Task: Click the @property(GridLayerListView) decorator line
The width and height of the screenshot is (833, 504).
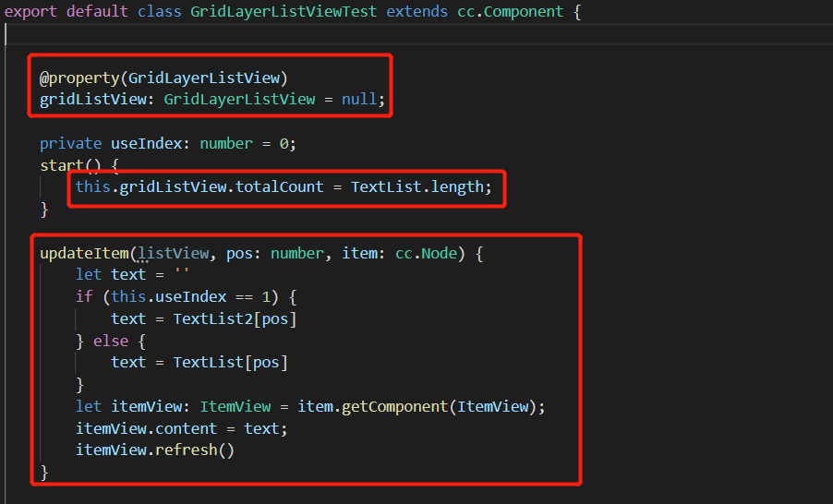Action: coord(163,78)
